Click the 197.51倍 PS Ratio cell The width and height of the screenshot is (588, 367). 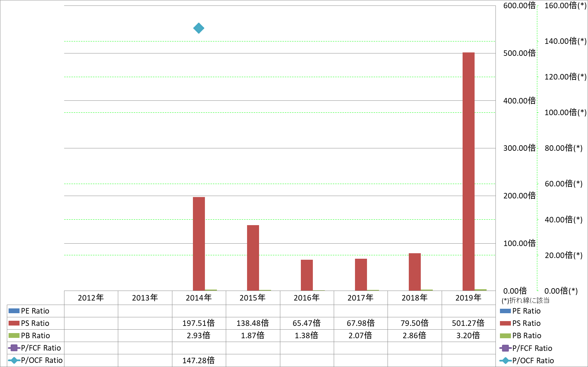199,323
